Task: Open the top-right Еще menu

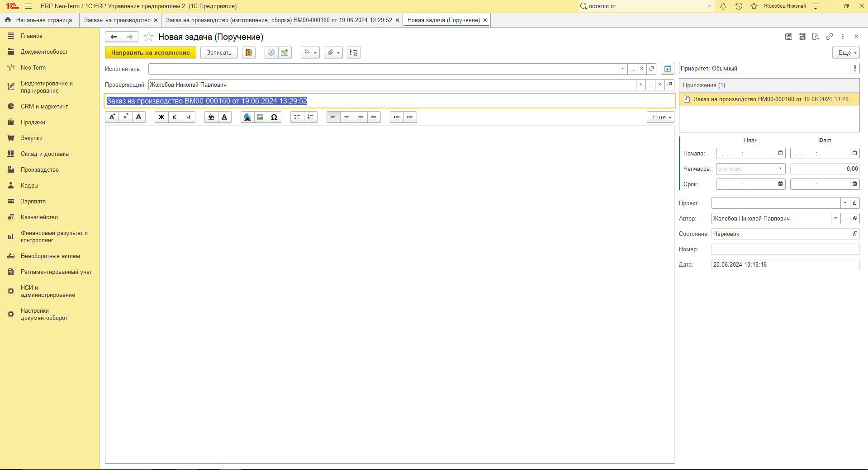Action: point(846,53)
